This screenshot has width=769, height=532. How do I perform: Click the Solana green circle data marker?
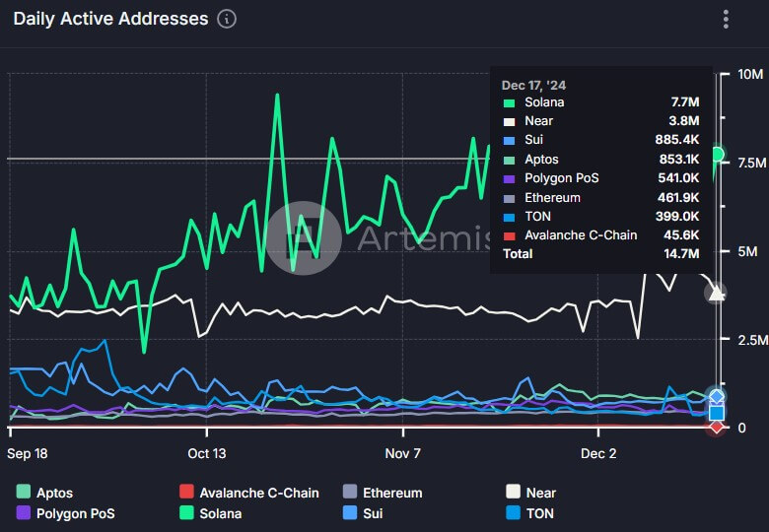click(x=717, y=155)
